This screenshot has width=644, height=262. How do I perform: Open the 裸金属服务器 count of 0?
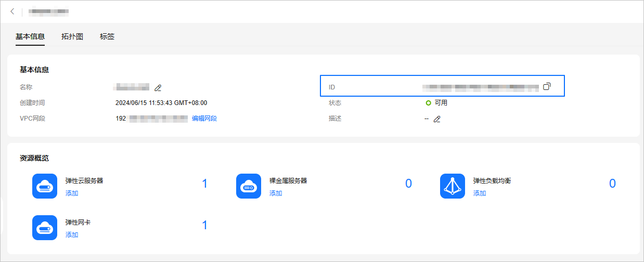point(408,184)
